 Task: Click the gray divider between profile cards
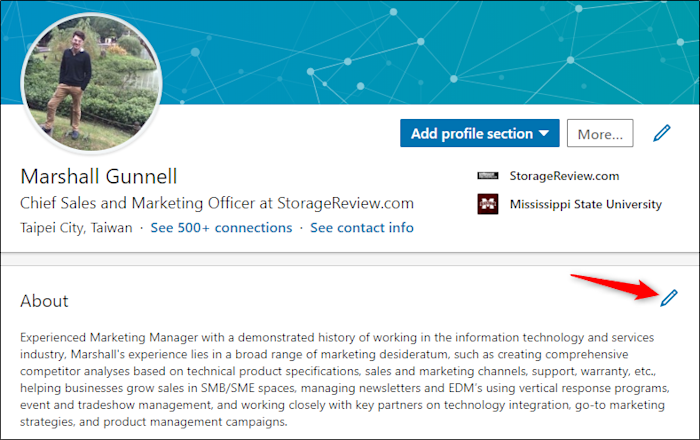[x=350, y=259]
